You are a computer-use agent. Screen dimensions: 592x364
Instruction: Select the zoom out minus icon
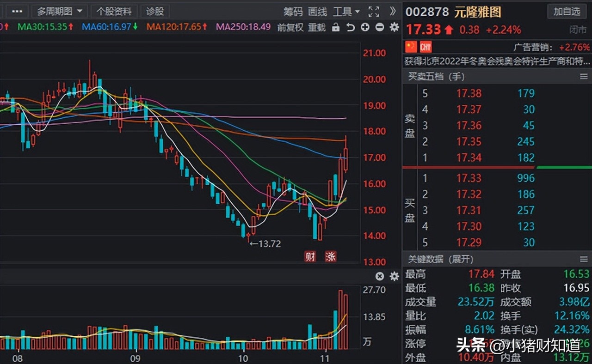(x=380, y=28)
